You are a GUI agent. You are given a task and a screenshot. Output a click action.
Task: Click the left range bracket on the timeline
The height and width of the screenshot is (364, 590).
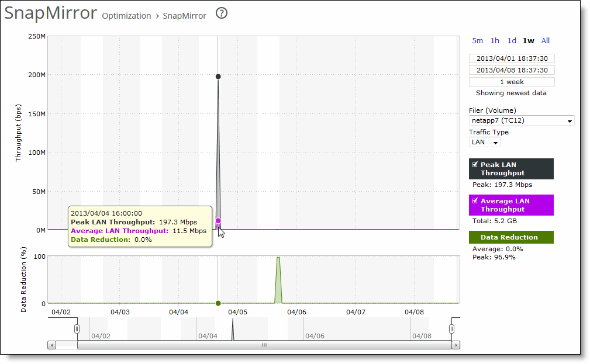(77, 328)
